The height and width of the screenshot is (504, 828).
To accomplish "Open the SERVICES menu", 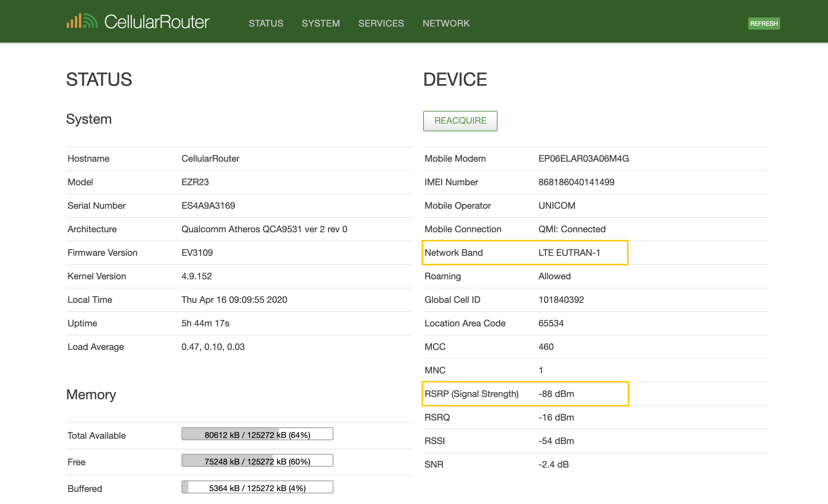I will [x=381, y=24].
